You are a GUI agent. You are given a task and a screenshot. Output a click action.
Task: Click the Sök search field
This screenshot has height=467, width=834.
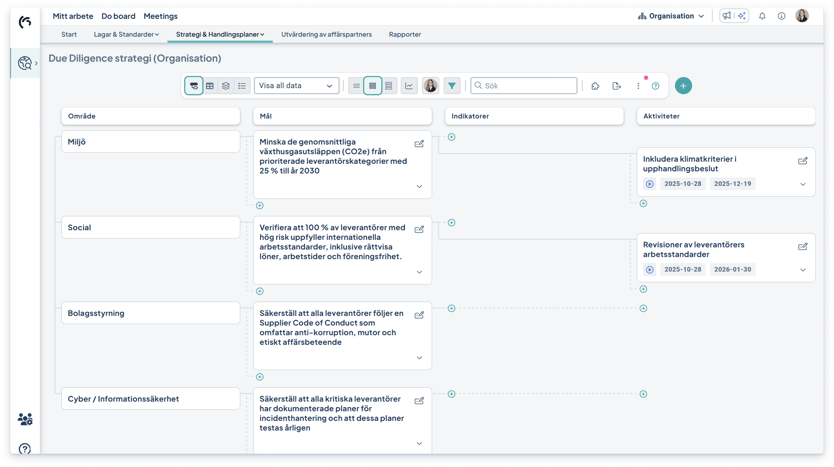coord(523,86)
